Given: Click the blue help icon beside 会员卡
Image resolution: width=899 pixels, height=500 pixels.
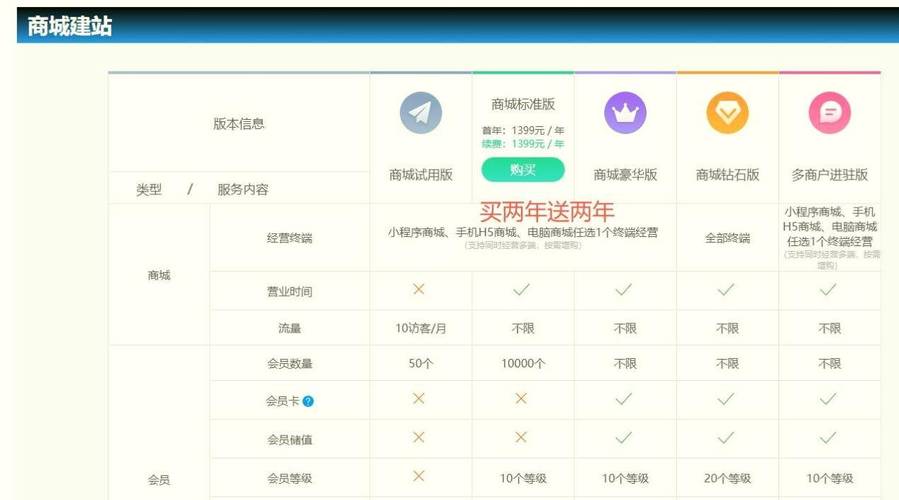Looking at the screenshot, I should 308,401.
